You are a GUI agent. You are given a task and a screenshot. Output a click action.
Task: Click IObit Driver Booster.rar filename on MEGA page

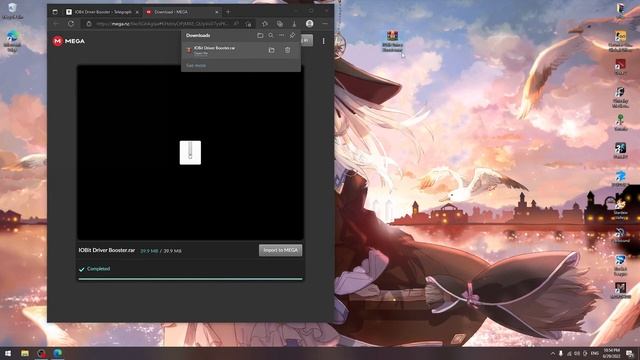107,250
